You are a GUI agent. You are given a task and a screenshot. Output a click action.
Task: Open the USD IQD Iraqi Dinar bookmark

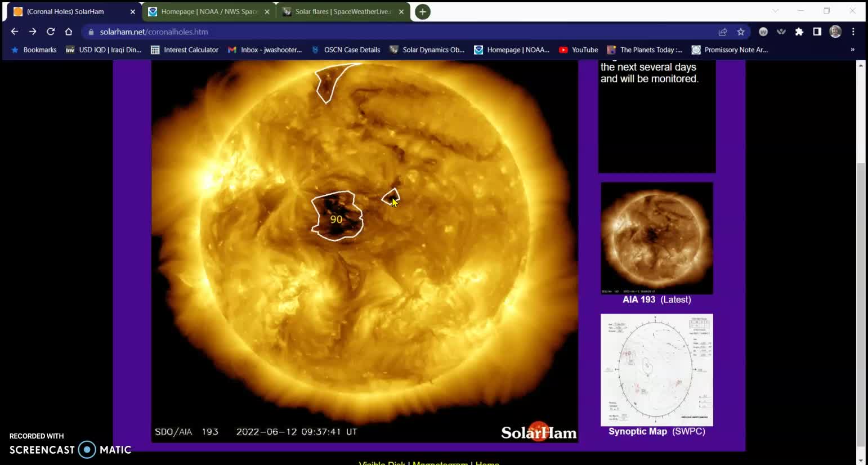tap(104, 50)
